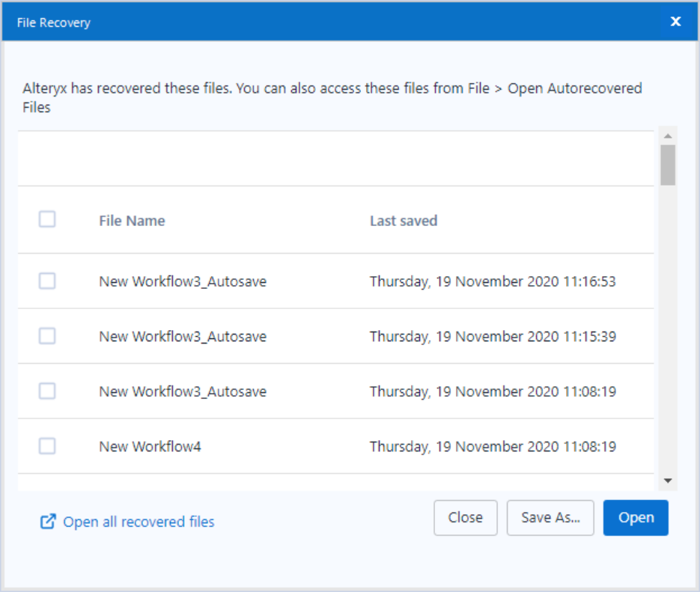Click the Last saved column header
Viewport: 700px width, 592px height.
[x=404, y=220]
